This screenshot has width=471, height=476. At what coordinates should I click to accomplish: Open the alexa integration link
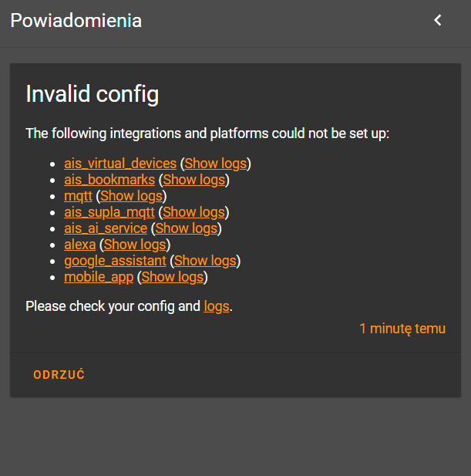pyautogui.click(x=79, y=245)
